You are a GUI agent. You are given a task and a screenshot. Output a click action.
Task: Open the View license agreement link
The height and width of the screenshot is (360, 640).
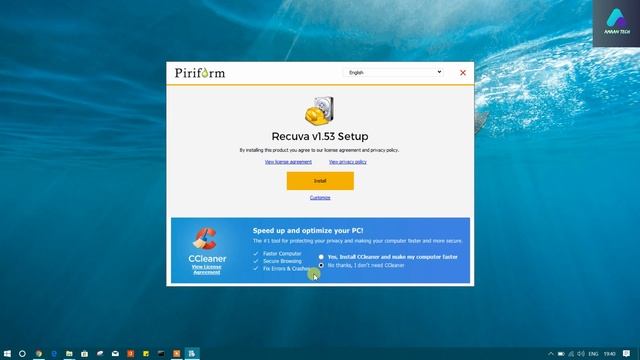click(x=288, y=162)
